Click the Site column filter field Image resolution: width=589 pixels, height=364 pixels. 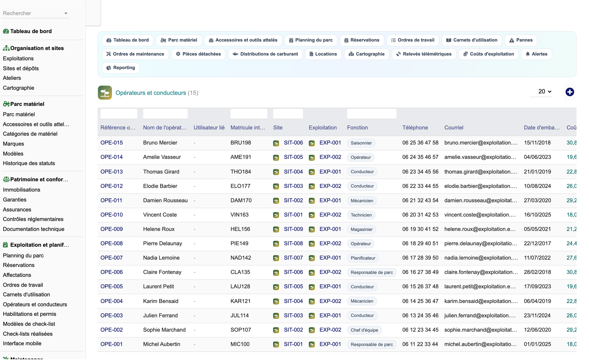pyautogui.click(x=288, y=114)
